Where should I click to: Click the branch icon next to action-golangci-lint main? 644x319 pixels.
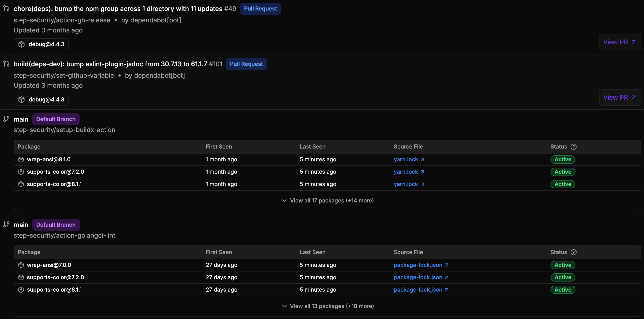click(x=6, y=224)
